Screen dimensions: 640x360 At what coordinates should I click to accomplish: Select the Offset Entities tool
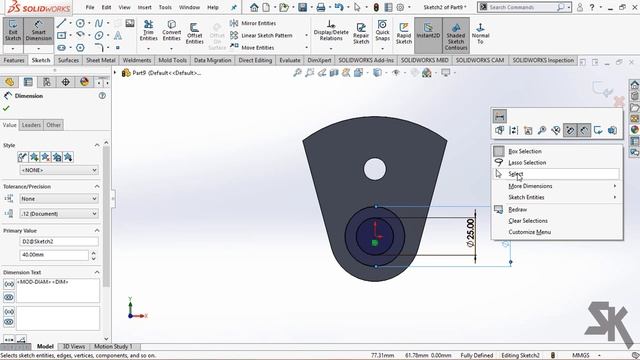(195, 33)
